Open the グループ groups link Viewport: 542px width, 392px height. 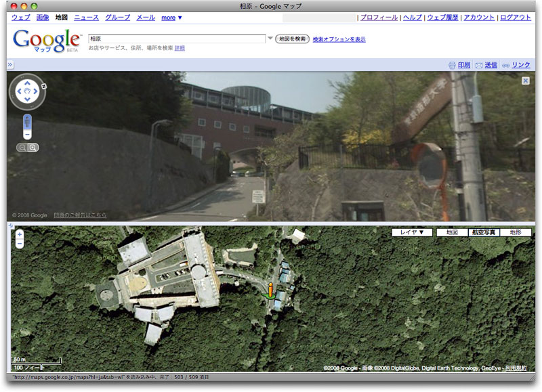[x=117, y=18]
